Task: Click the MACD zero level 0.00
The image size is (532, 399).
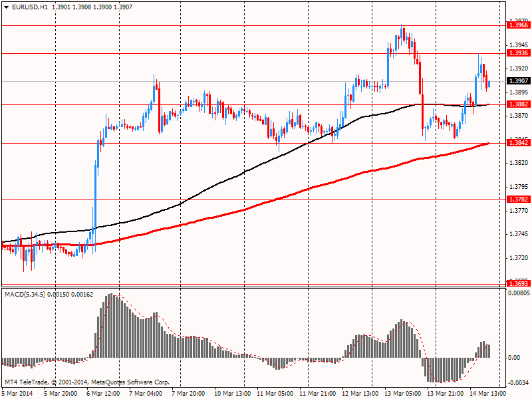Action: (514, 358)
